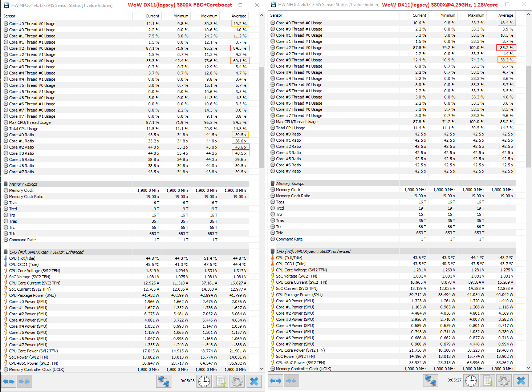Select Memory Clock Ratio row in right window
Screen dimensions: 532x392
[392, 196]
